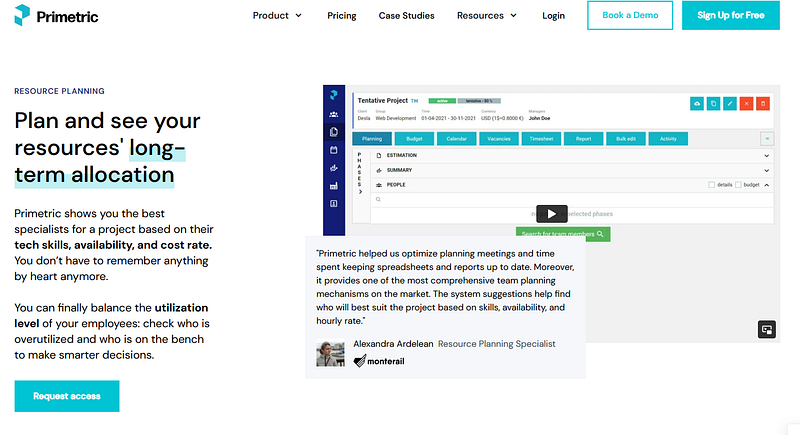This screenshot has height=435, width=800.
Task: Open the bottom square icon in sidebar
Action: (x=334, y=203)
